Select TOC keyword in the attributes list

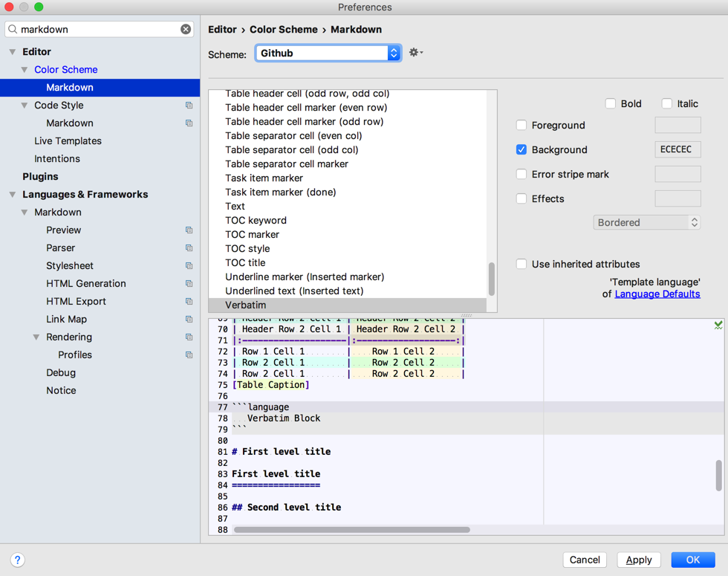point(256,221)
